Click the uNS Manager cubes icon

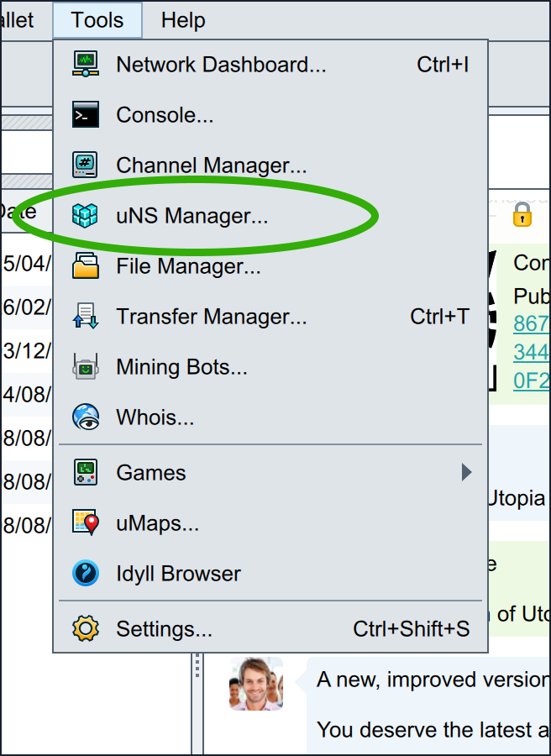click(x=86, y=216)
